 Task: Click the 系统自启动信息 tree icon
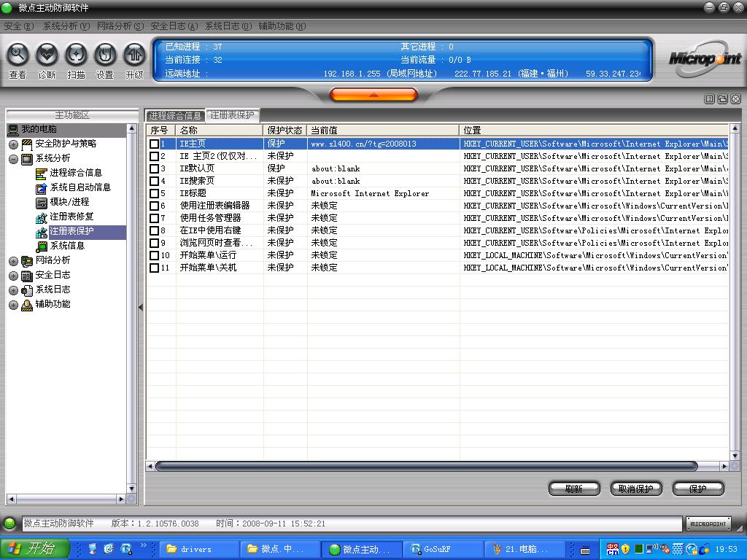tap(42, 188)
